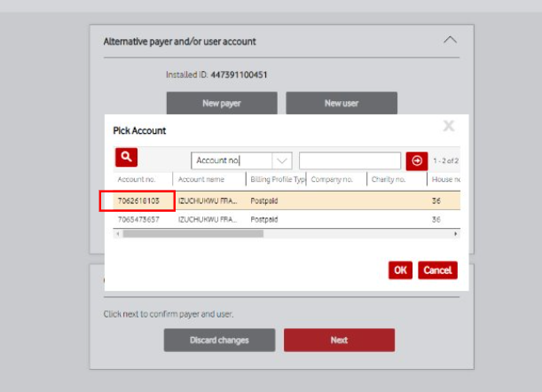
Task: Open the Account no. search field dropdown
Action: coord(281,161)
